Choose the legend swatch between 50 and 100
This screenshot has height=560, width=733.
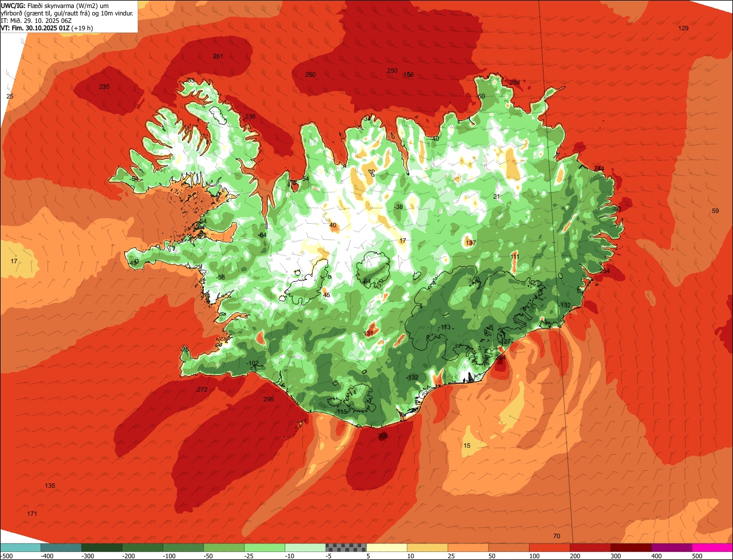[509, 547]
